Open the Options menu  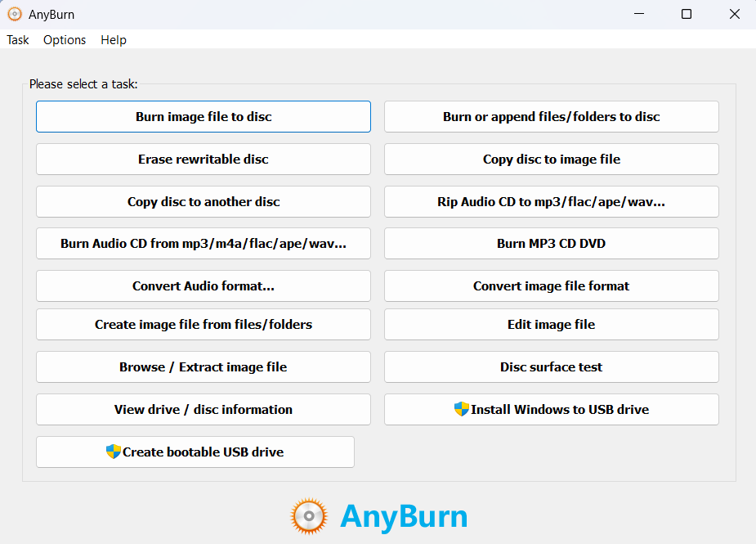pyautogui.click(x=64, y=39)
